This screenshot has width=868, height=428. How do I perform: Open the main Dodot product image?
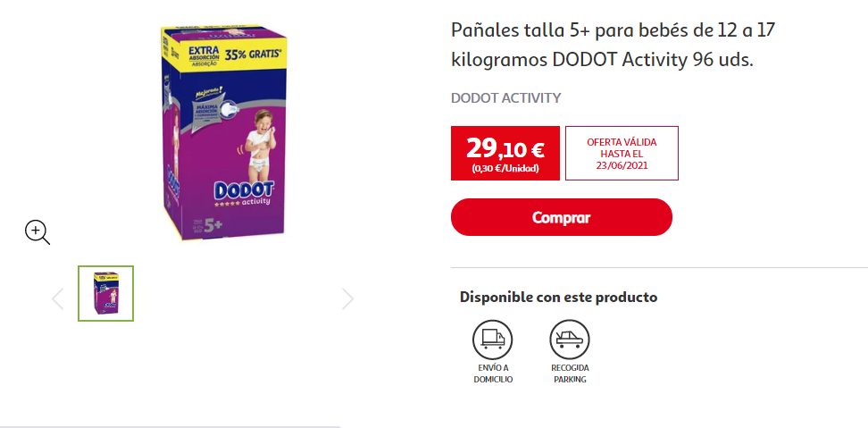(x=224, y=131)
